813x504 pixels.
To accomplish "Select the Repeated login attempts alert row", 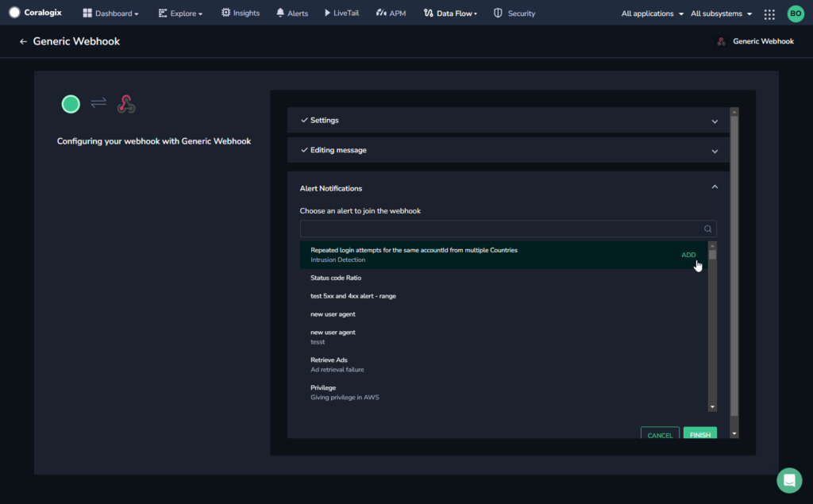I will (504, 255).
